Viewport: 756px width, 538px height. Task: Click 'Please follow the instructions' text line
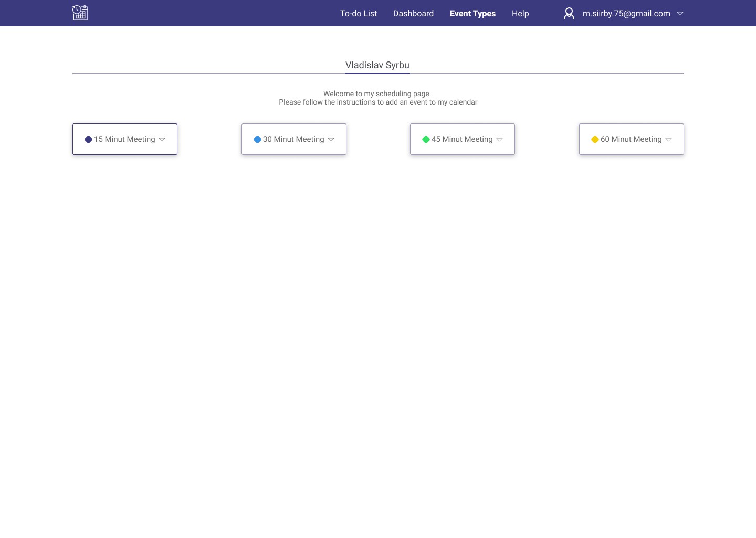[x=378, y=102]
